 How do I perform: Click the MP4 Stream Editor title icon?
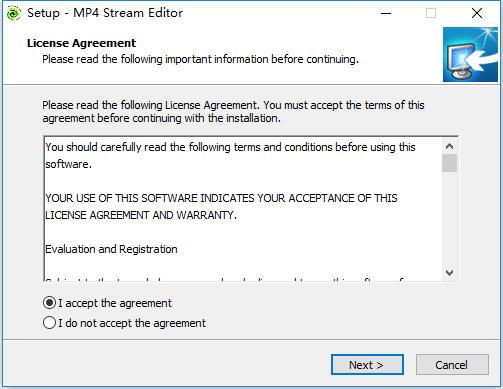[x=13, y=13]
